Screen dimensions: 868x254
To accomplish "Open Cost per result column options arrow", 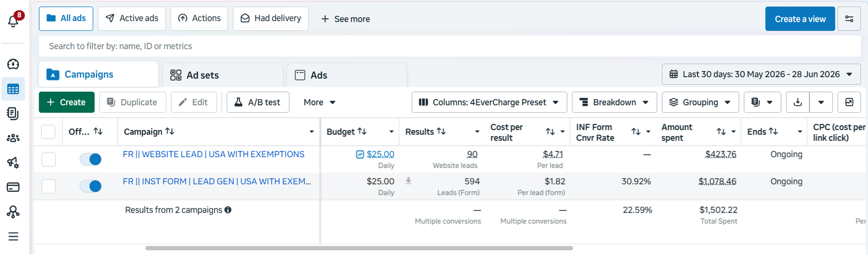I will pyautogui.click(x=562, y=132).
